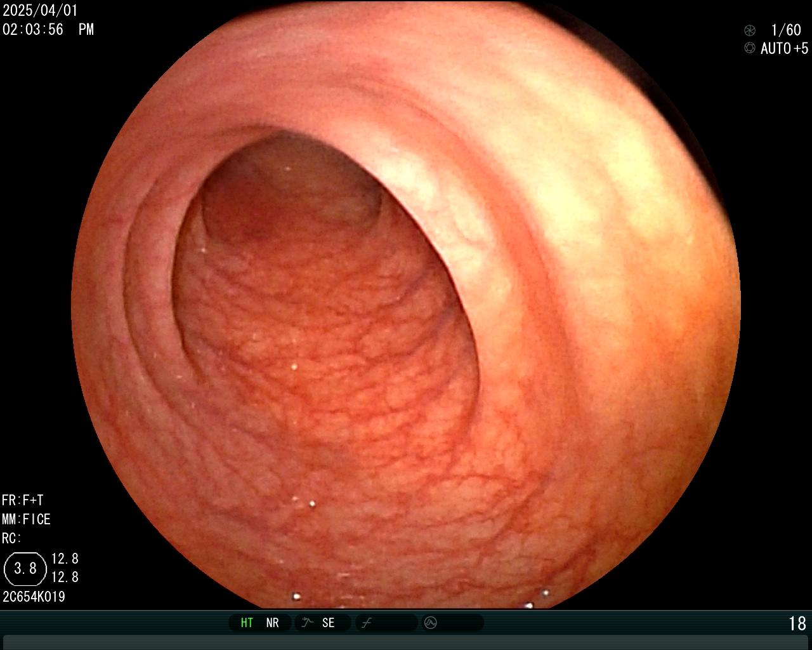The image size is (812, 650).
Task: Click the iris icon beside AUTO+5
Action: pyautogui.click(x=750, y=48)
